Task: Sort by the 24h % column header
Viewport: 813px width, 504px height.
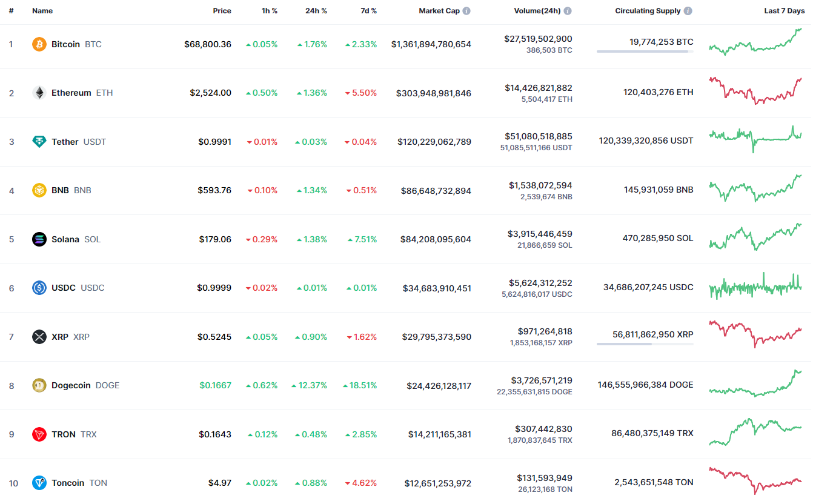Action: [316, 11]
